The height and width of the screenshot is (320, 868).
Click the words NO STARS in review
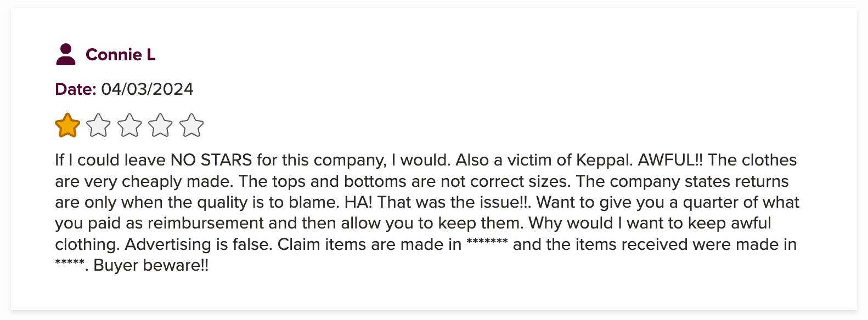pyautogui.click(x=211, y=160)
